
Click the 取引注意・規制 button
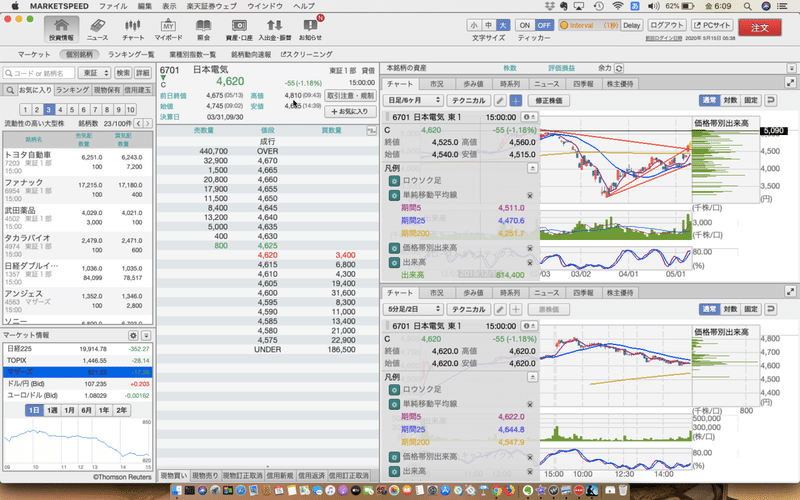pos(349,95)
